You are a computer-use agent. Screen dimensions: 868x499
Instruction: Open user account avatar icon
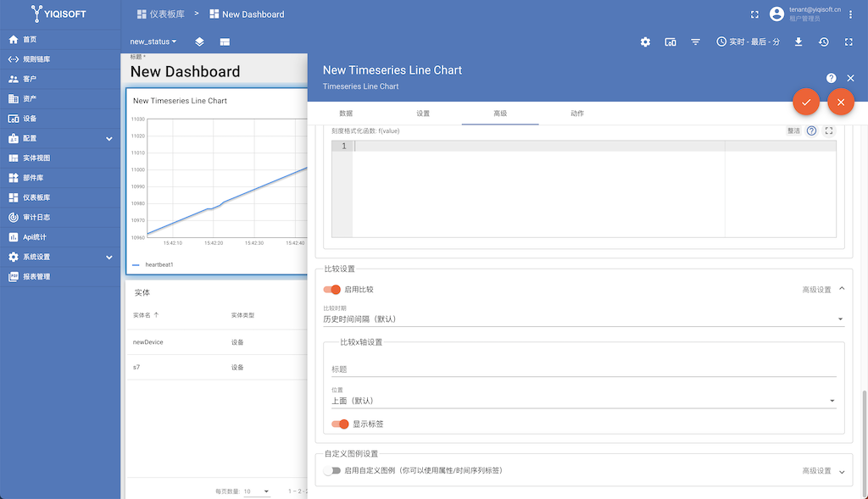coord(776,14)
